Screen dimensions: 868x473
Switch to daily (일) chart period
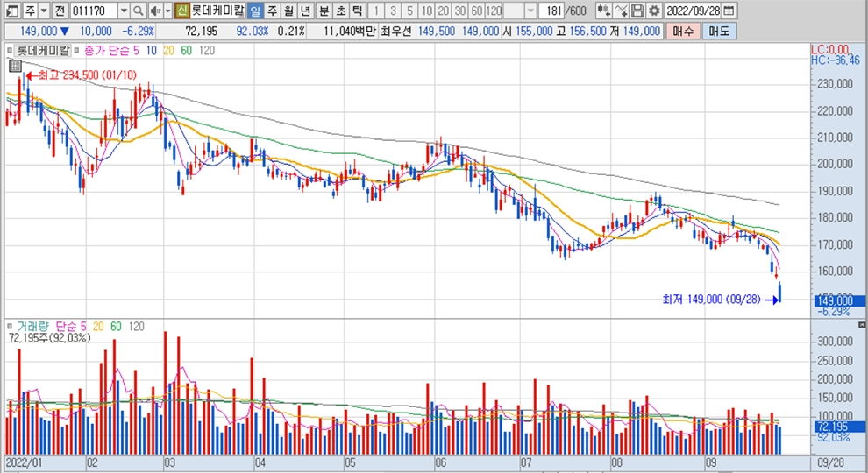coord(254,11)
